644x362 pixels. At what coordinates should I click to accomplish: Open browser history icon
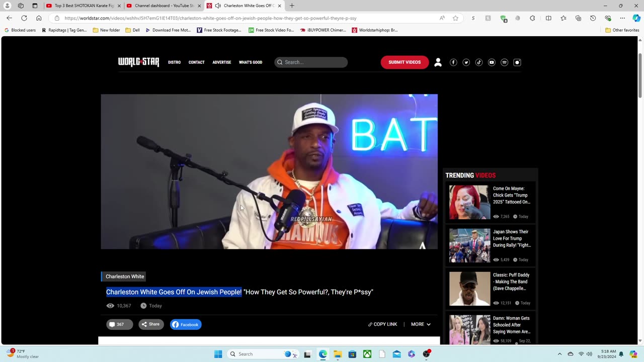[593, 18]
